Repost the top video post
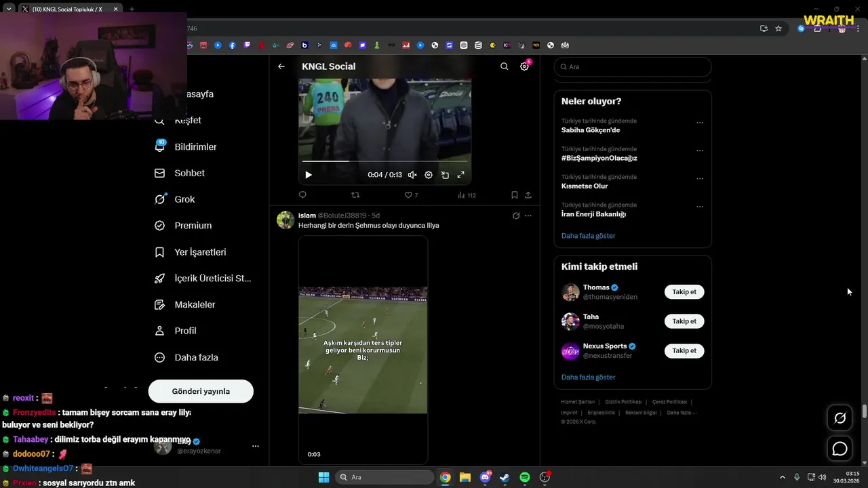 (x=355, y=195)
